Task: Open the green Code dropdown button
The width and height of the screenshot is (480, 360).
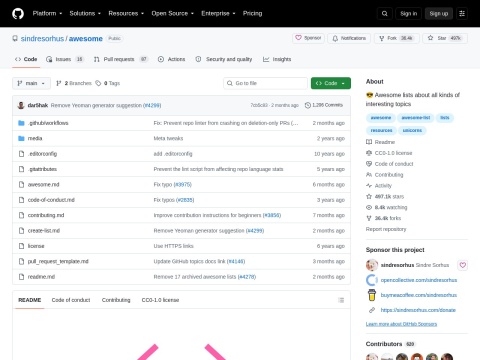Action: tap(331, 83)
